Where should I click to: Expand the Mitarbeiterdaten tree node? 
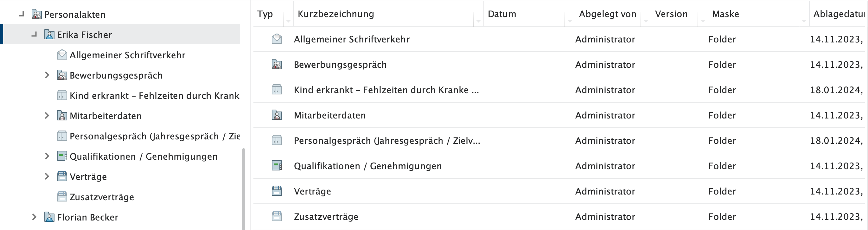(47, 116)
